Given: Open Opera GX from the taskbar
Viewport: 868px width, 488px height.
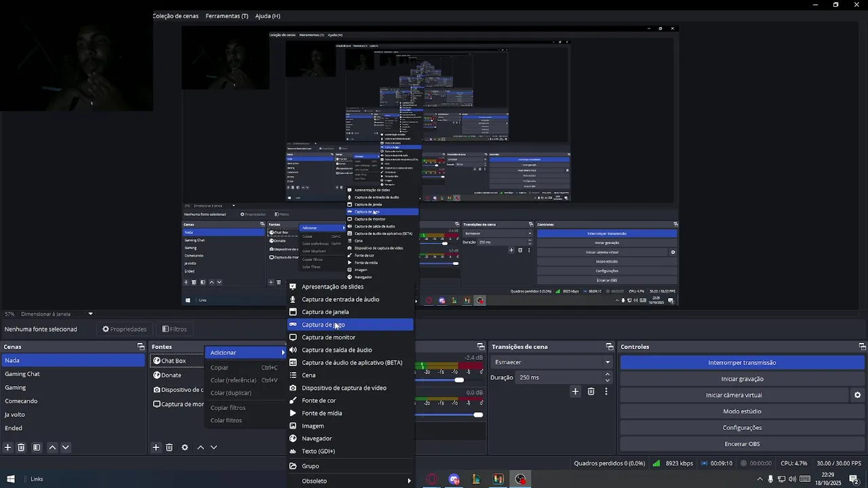Looking at the screenshot, I should point(432,479).
